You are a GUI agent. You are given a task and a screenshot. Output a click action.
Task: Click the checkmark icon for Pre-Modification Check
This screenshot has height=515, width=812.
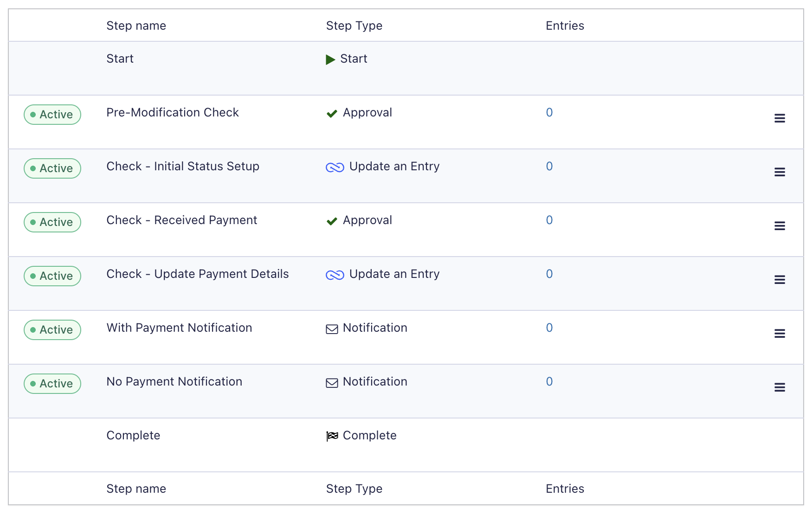pyautogui.click(x=332, y=114)
